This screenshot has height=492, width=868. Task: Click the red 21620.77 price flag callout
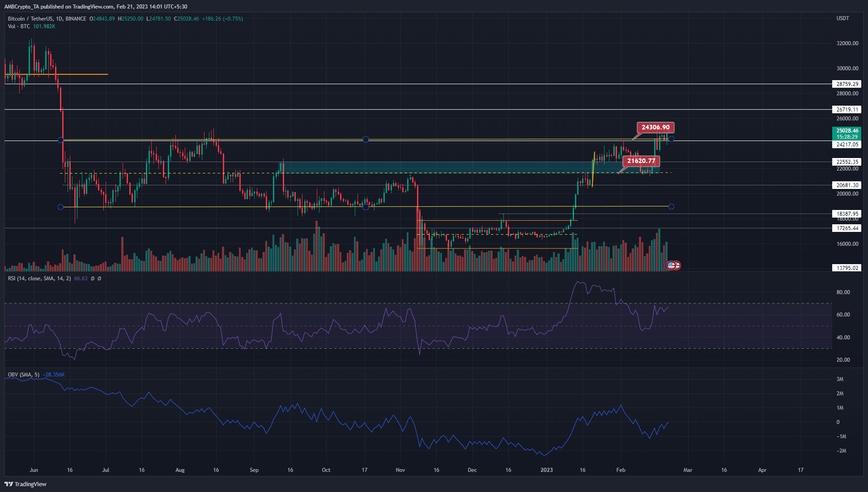[641, 160]
